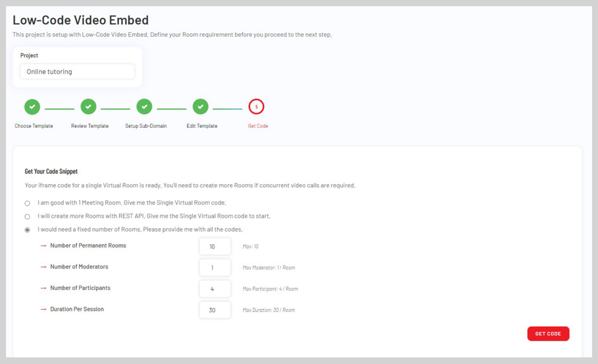The height and width of the screenshot is (364, 598).
Task: Select the create Rooms with REST API option
Action: point(27,216)
